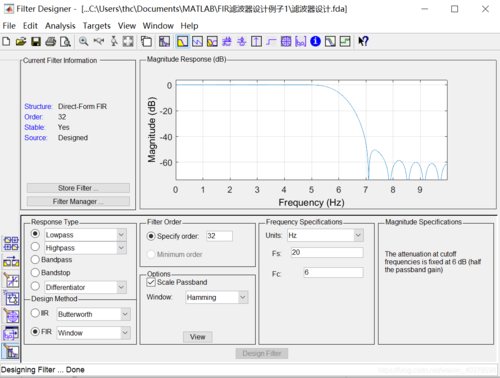Click the Open file folder icon
Image resolution: width=500 pixels, height=378 pixels.
point(21,42)
